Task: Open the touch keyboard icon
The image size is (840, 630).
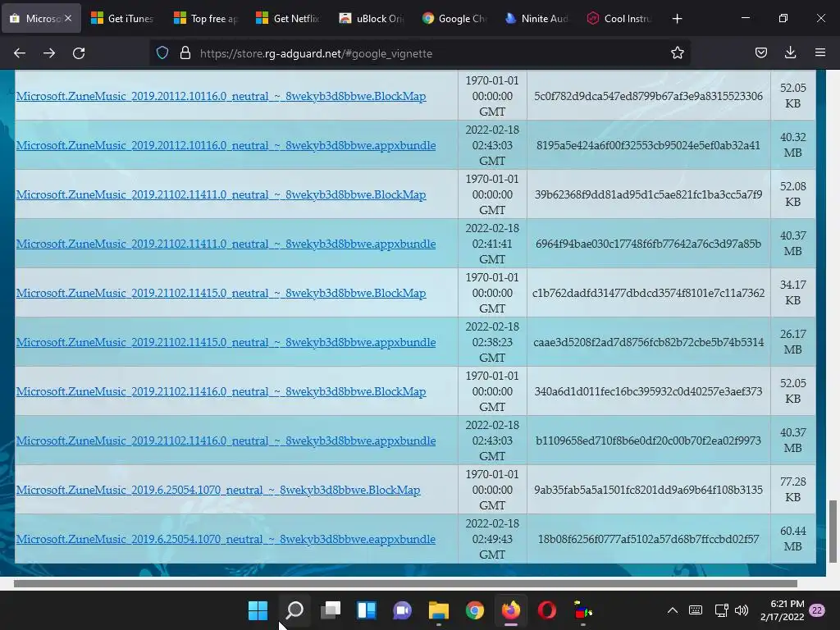Action: click(696, 610)
